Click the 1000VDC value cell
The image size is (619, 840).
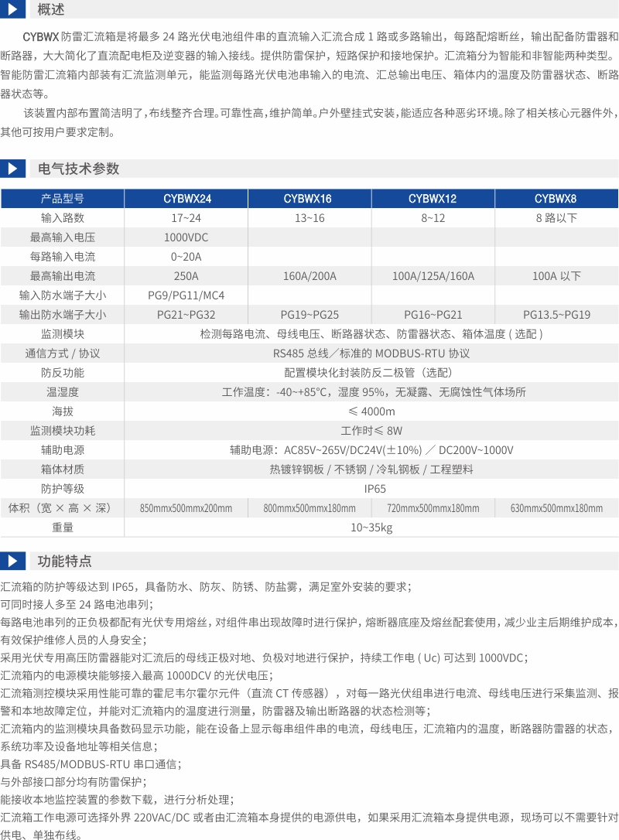[186, 237]
